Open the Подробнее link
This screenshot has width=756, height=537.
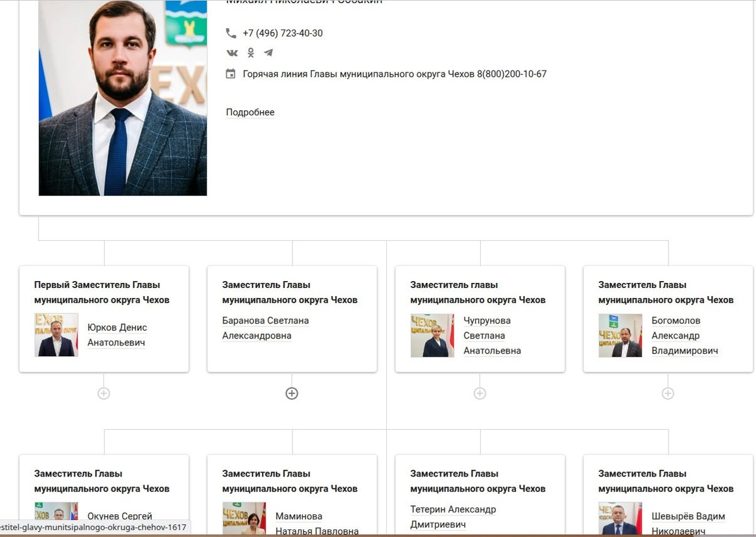[x=250, y=112]
